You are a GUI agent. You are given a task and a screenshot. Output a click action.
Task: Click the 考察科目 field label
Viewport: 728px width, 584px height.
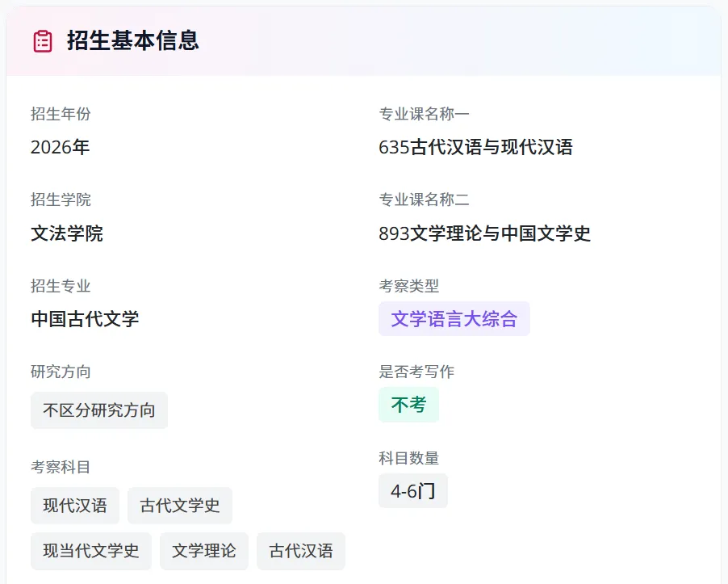point(61,467)
